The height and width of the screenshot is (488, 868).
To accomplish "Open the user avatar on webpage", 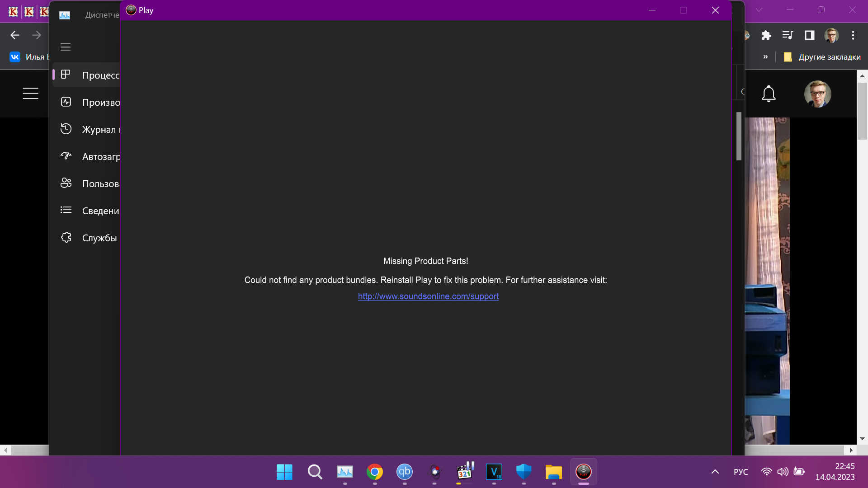I will pyautogui.click(x=817, y=94).
